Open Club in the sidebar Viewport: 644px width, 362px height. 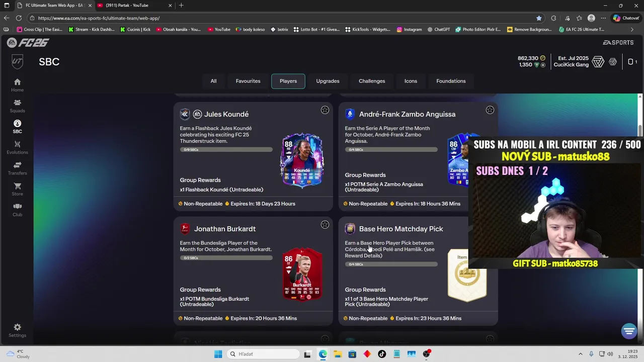click(x=17, y=210)
